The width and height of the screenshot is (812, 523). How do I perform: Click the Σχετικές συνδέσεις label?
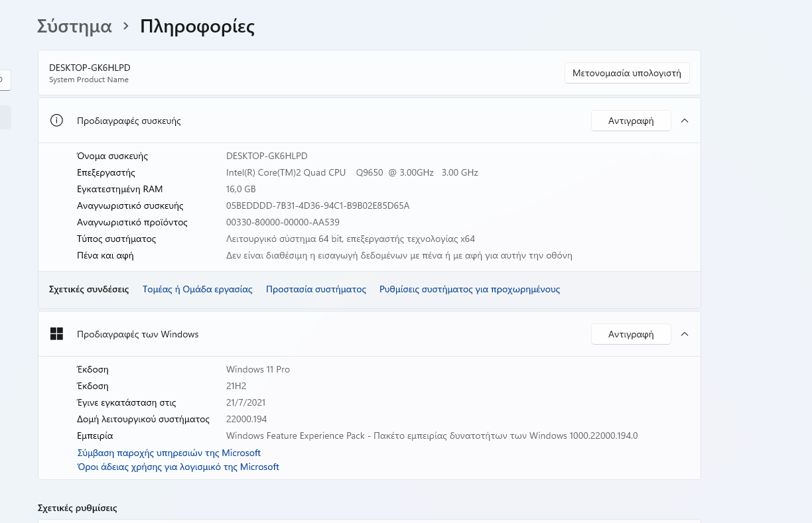point(89,290)
